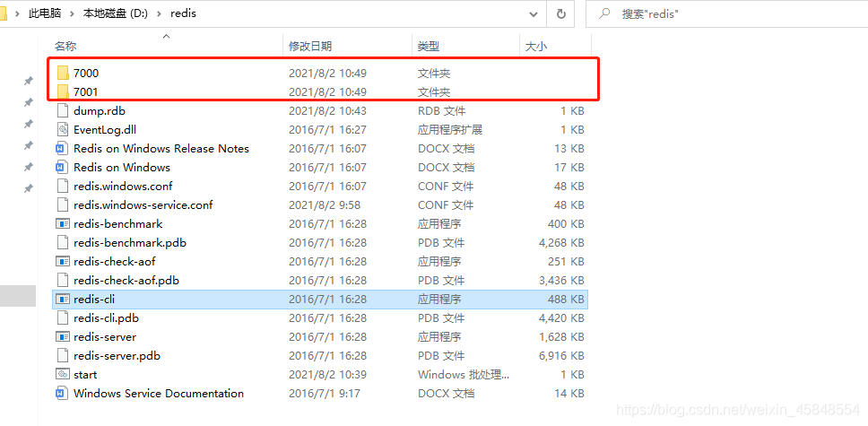
Task: Expand the chevron after 本地磁盘 (D:)
Action: coord(158,14)
